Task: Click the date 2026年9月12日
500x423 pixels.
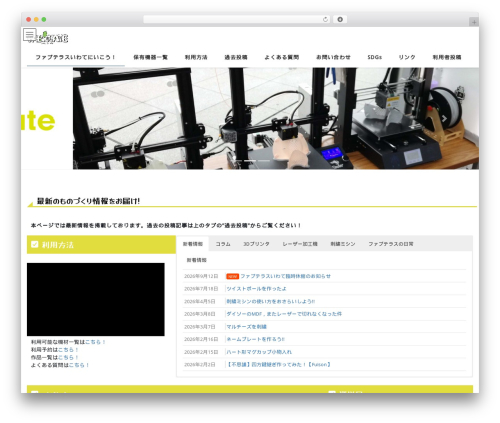Action: tap(201, 276)
